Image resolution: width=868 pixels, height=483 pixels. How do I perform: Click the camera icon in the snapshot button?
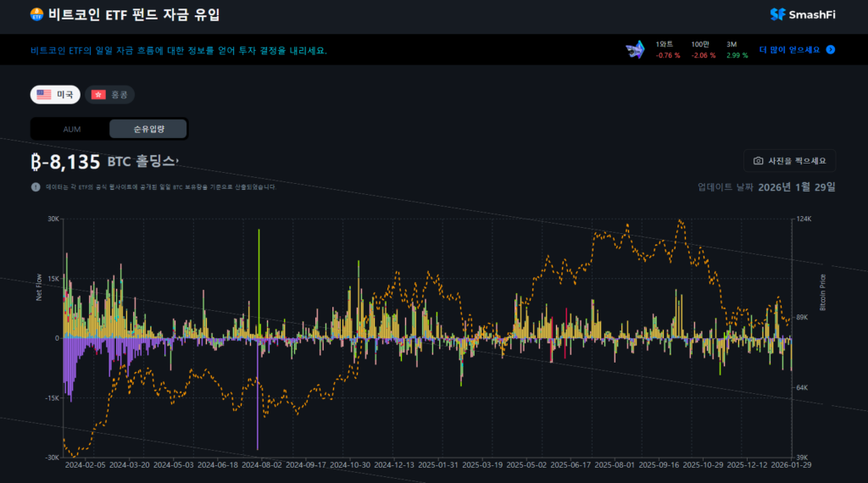[x=759, y=161]
